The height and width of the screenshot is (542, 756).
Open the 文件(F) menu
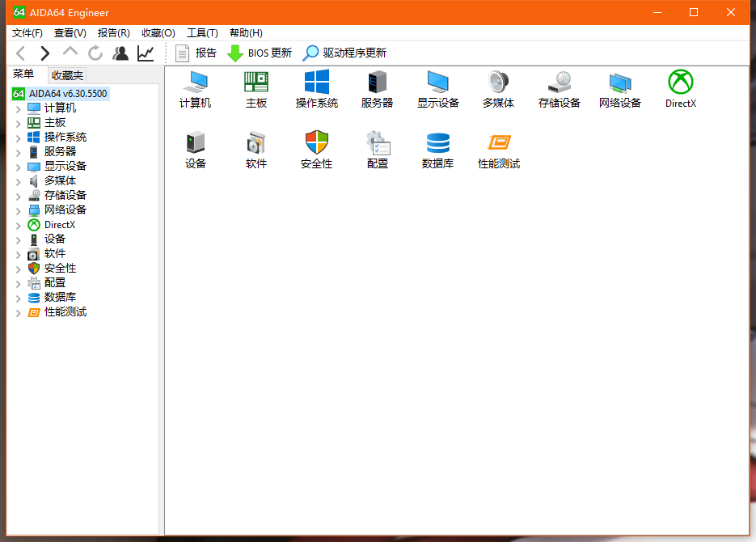click(27, 33)
